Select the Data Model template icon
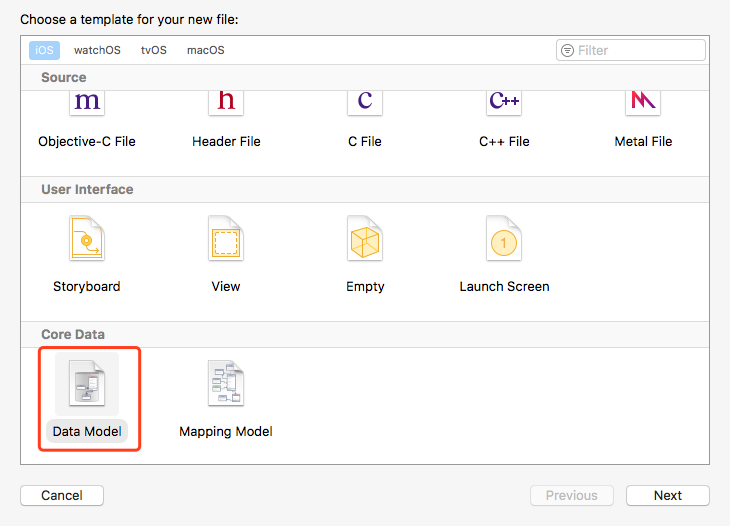 tap(87, 383)
